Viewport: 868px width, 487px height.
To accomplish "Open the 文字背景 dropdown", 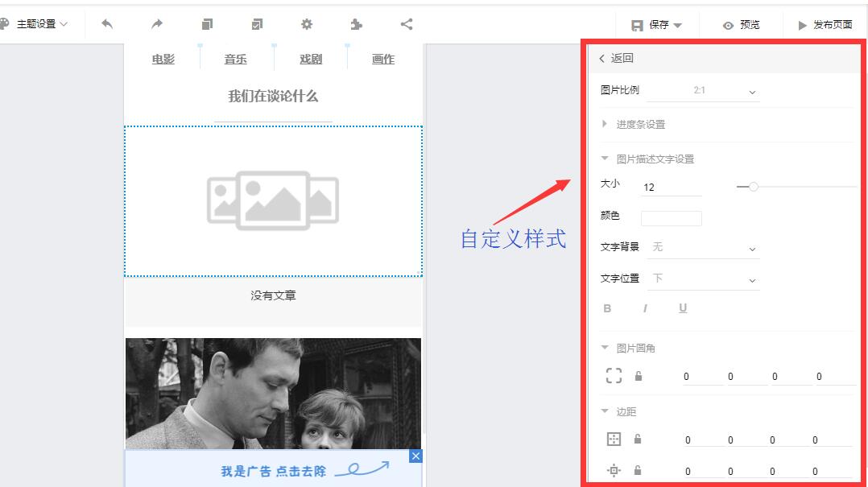I will click(x=703, y=248).
